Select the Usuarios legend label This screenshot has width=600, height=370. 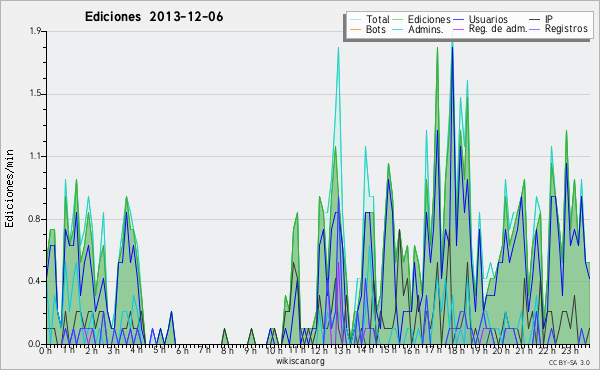point(488,19)
